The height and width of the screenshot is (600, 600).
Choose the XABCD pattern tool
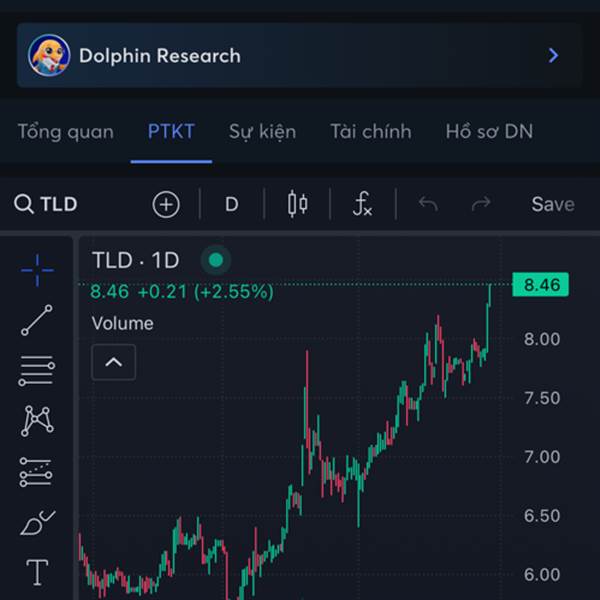[37, 421]
